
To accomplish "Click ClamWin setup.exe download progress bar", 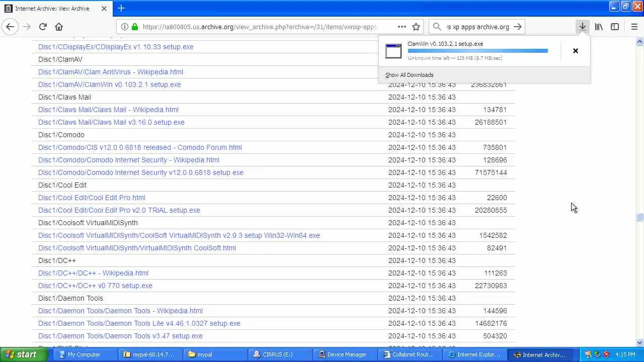I will pyautogui.click(x=477, y=51).
